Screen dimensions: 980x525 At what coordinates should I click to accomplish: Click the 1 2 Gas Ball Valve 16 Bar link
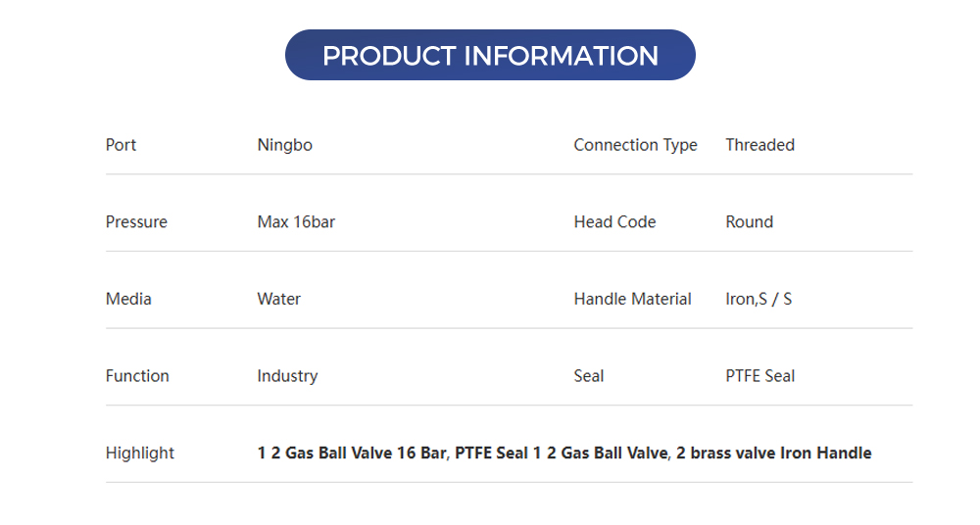tap(352, 453)
